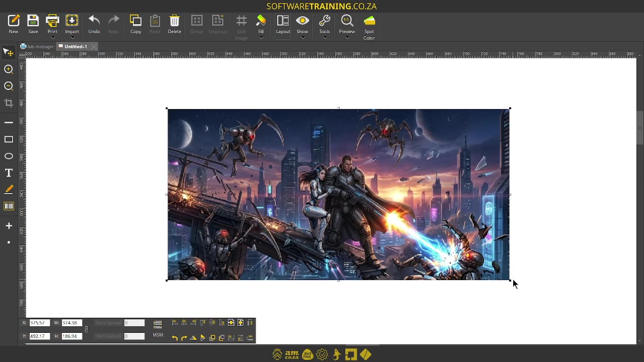
Task: Switch to the Job manager tab
Action: click(37, 46)
